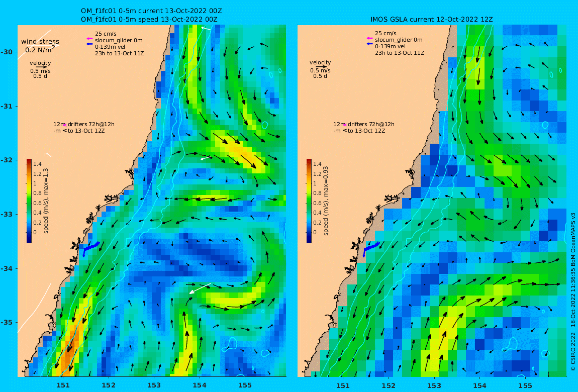The image size is (578, 392).
Task: Click magenta slocum_glider arrow in left legend
Action: (89, 39)
